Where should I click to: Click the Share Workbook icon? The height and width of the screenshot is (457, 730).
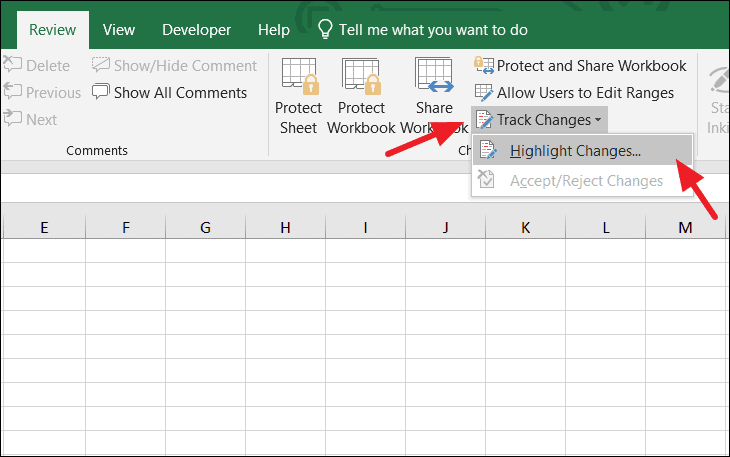click(434, 76)
